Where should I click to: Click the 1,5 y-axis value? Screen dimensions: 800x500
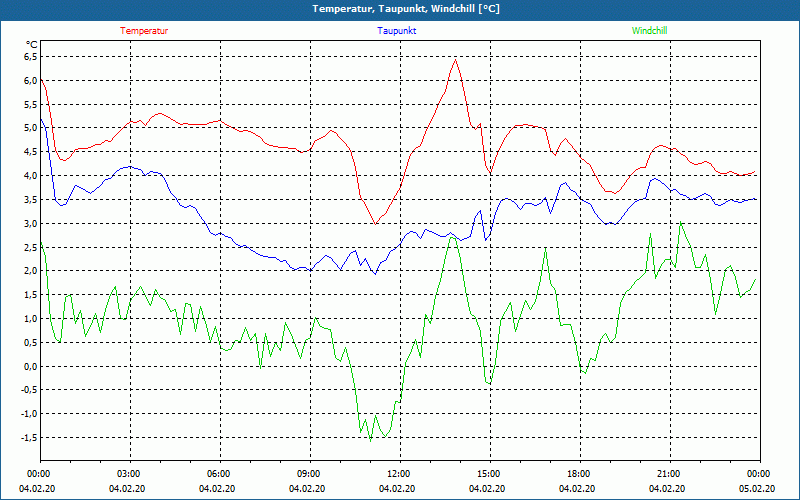[31, 295]
